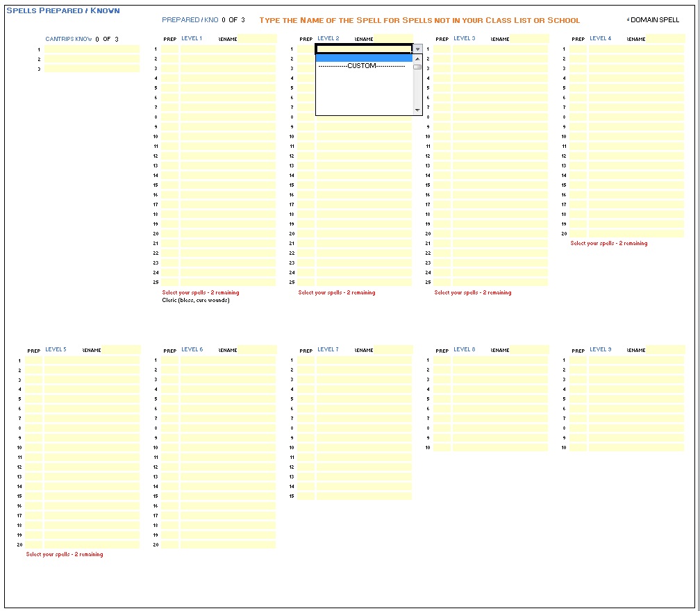Image resolution: width=700 pixels, height=611 pixels.
Task: Click the dropdown list scroll up arrow
Action: [x=417, y=58]
